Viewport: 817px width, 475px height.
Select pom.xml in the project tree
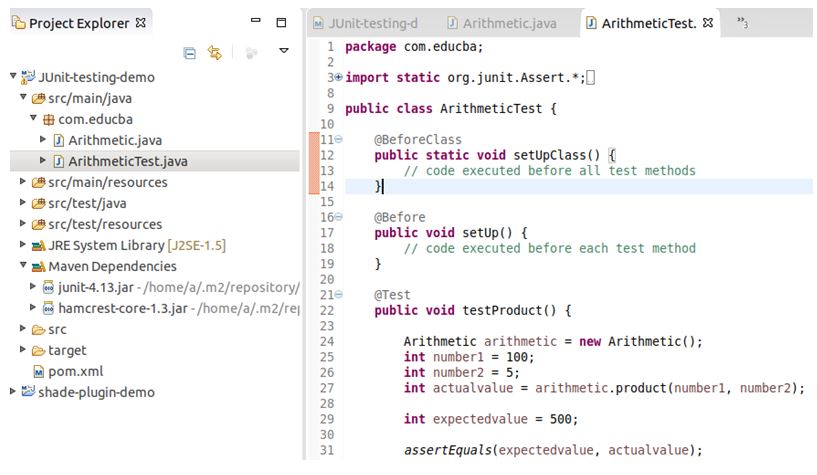[x=76, y=371]
